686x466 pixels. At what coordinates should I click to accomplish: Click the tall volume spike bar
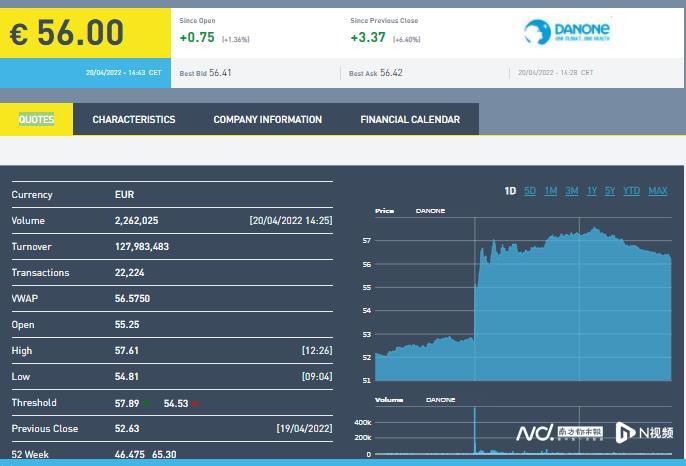pyautogui.click(x=475, y=431)
